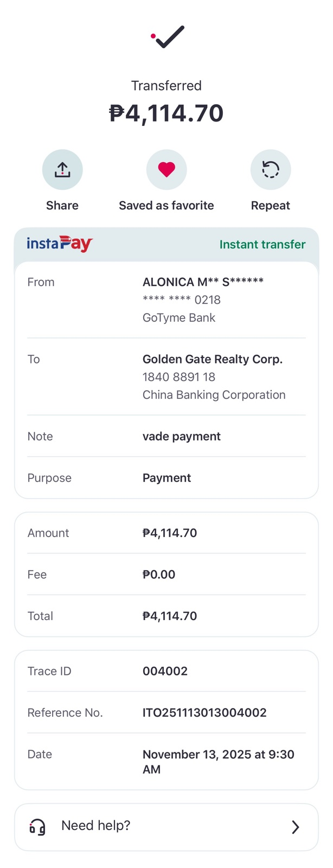Click the InstaPay logo
Viewport: 333px width, 868px height.
pyautogui.click(x=60, y=244)
